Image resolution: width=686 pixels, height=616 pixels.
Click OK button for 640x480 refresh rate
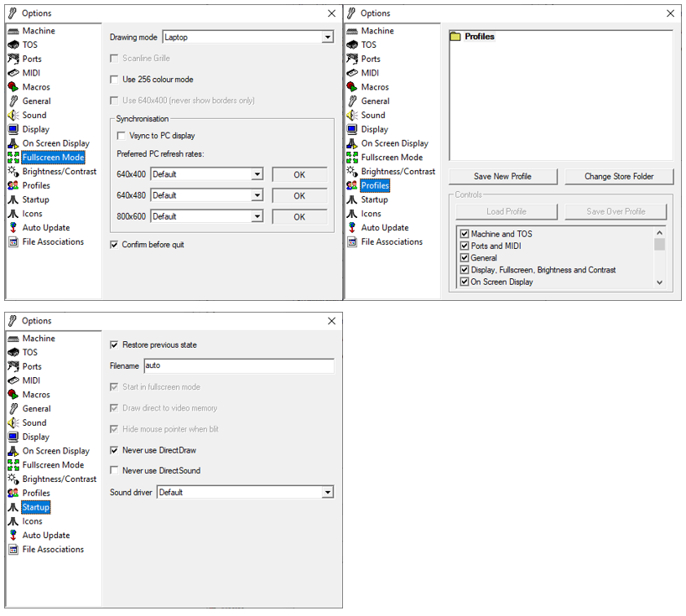click(299, 196)
